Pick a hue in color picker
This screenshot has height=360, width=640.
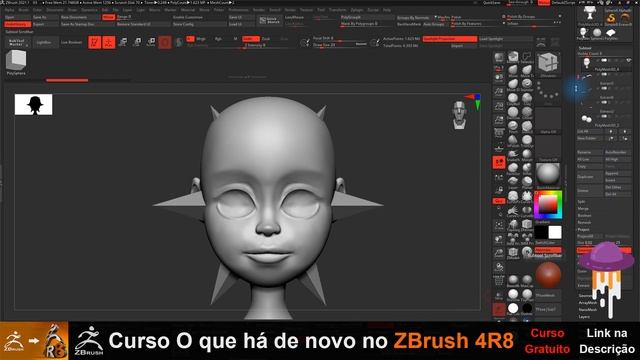(548, 205)
